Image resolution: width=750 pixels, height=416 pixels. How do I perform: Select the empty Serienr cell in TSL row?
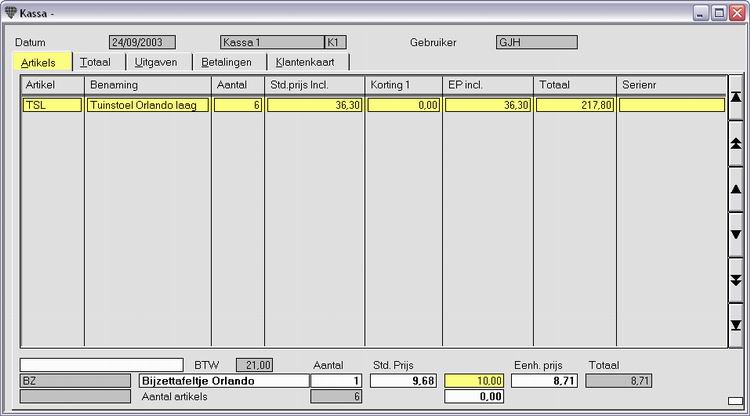672,105
